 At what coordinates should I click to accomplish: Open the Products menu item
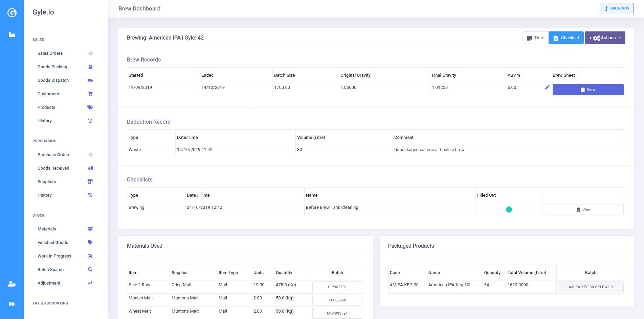click(x=46, y=107)
